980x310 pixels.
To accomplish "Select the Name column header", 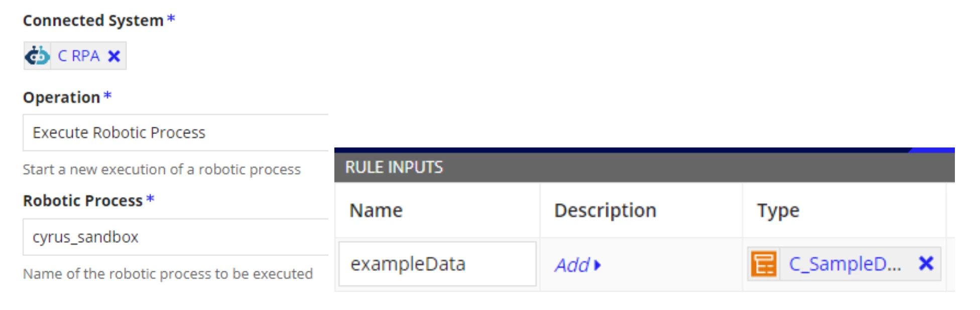I will click(376, 210).
